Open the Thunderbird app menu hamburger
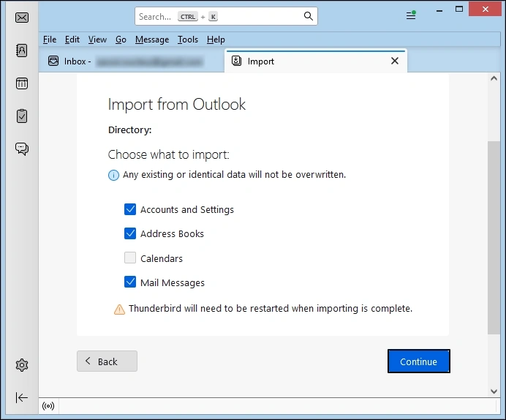This screenshot has height=420, width=506. [411, 15]
